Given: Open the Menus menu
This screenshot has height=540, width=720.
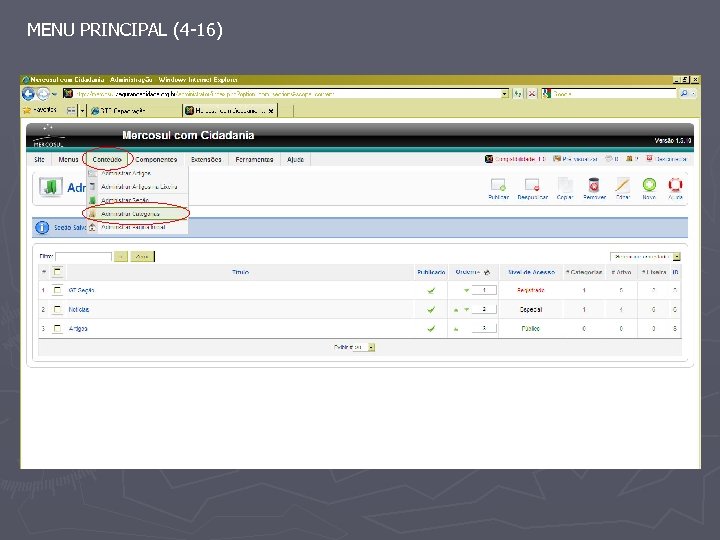Looking at the screenshot, I should 68,159.
